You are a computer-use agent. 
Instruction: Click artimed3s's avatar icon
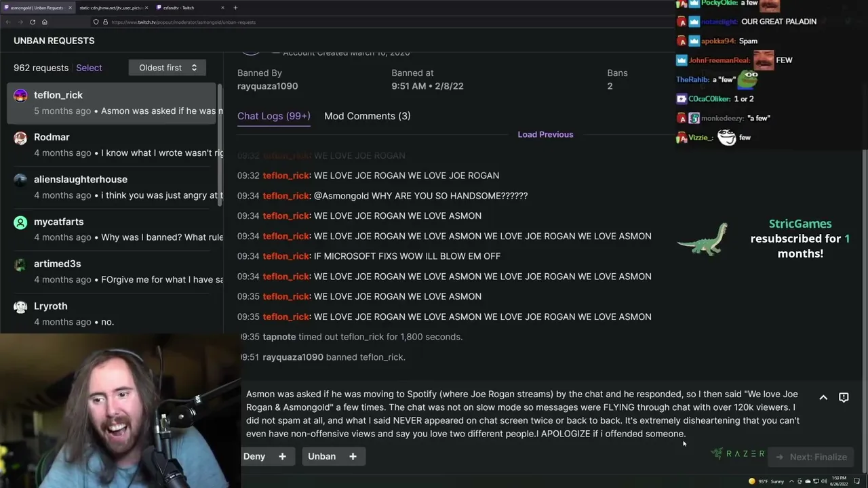coord(20,264)
